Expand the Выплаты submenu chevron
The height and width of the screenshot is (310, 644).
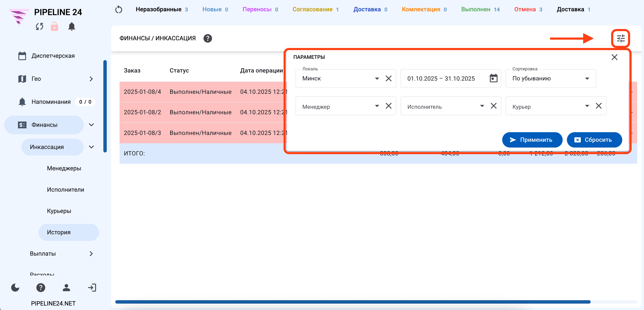point(91,254)
